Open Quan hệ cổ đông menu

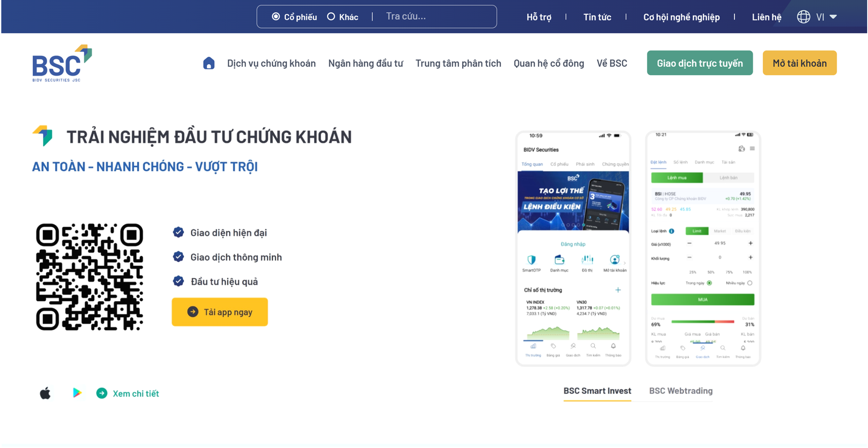click(549, 63)
